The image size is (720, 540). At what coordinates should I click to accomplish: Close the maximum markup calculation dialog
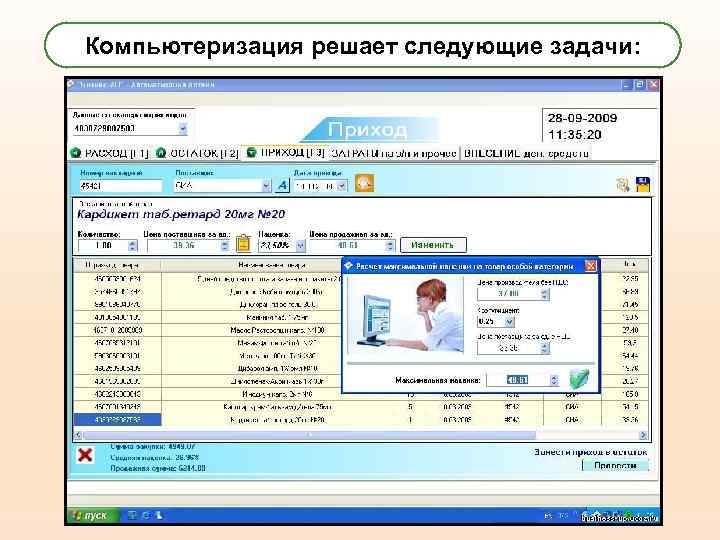[x=591, y=266]
